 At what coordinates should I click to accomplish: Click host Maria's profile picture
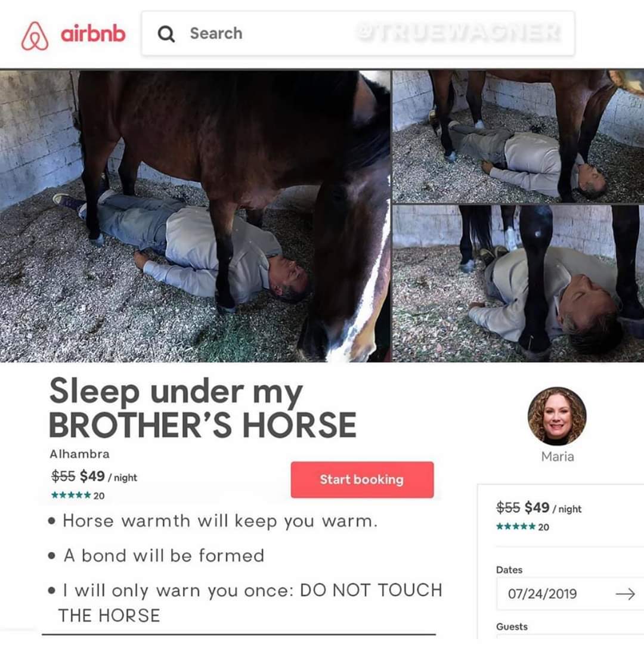[x=557, y=416]
